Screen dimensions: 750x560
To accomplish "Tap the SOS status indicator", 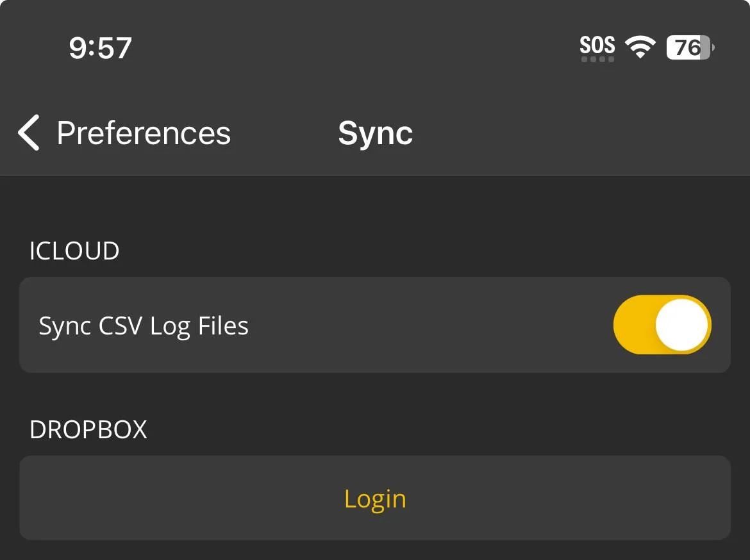I will 597,45.
